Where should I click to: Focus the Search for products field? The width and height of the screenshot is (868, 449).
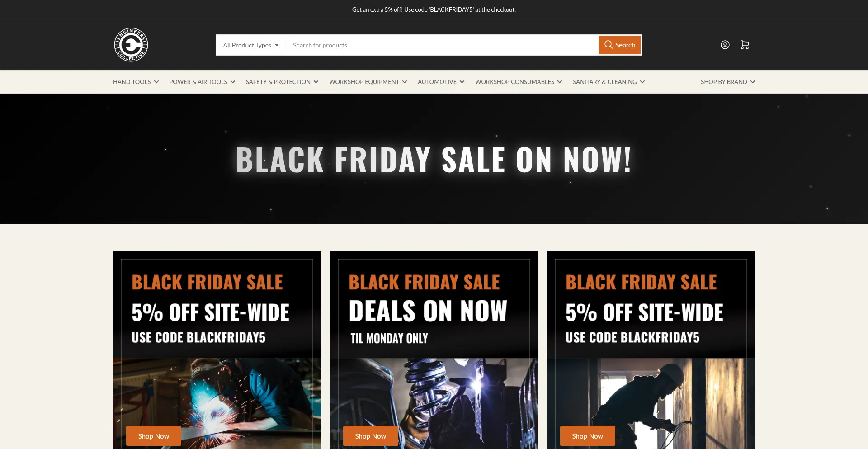point(442,45)
